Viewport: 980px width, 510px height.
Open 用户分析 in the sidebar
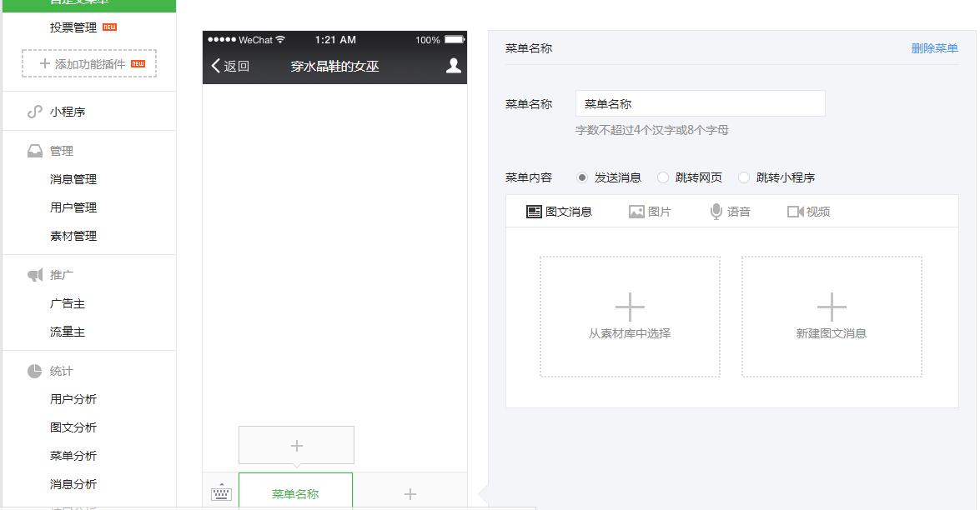[x=73, y=399]
